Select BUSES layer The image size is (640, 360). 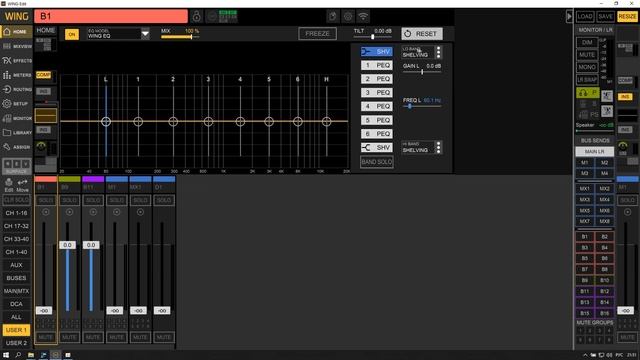point(16,278)
